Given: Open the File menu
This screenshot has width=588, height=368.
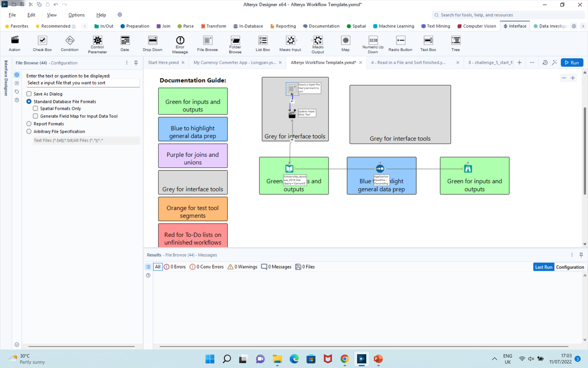Looking at the screenshot, I should tap(12, 15).
